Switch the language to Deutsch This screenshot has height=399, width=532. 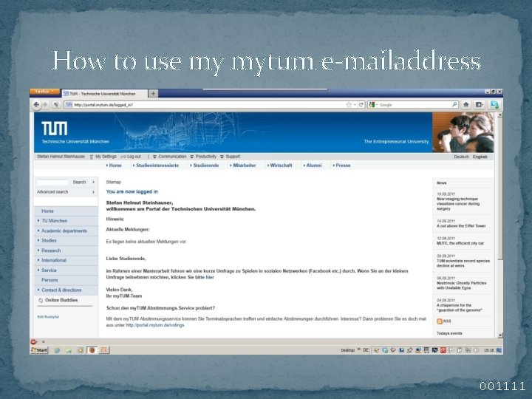click(461, 157)
